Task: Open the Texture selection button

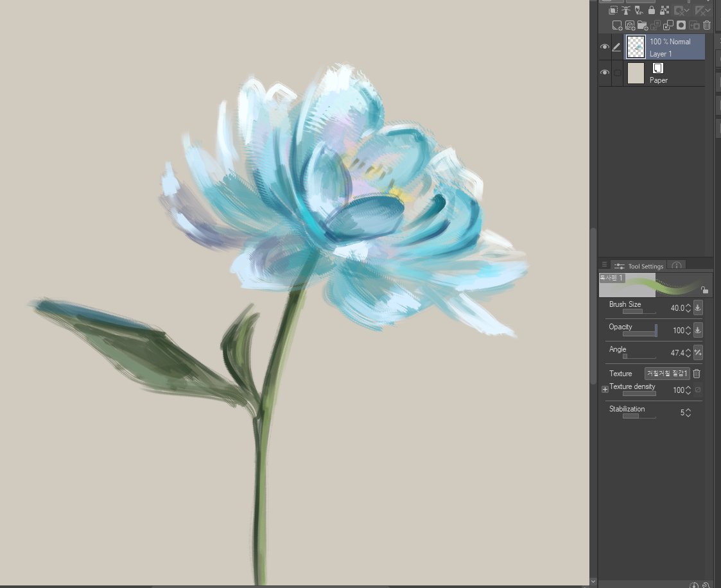Action: [666, 374]
